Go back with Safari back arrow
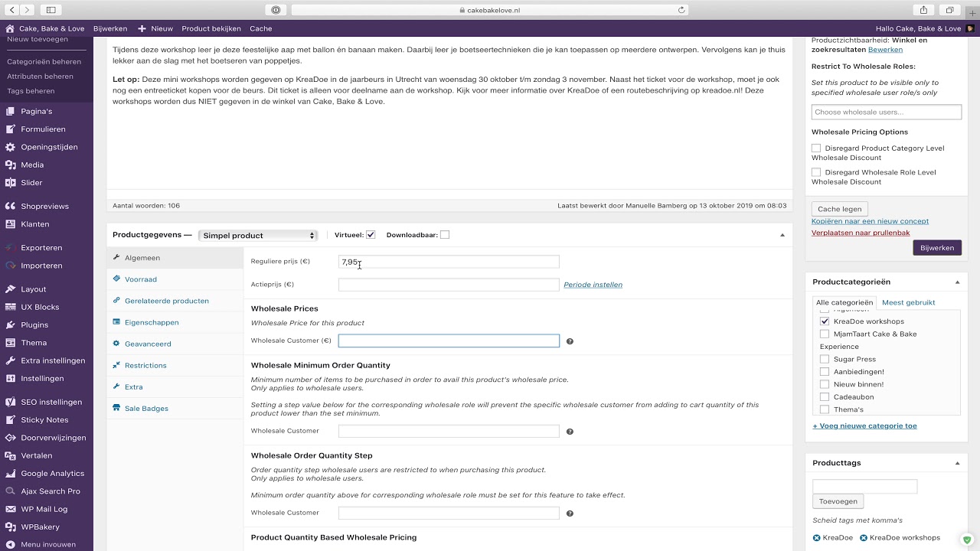Viewport: 980px width, 551px height. (13, 10)
